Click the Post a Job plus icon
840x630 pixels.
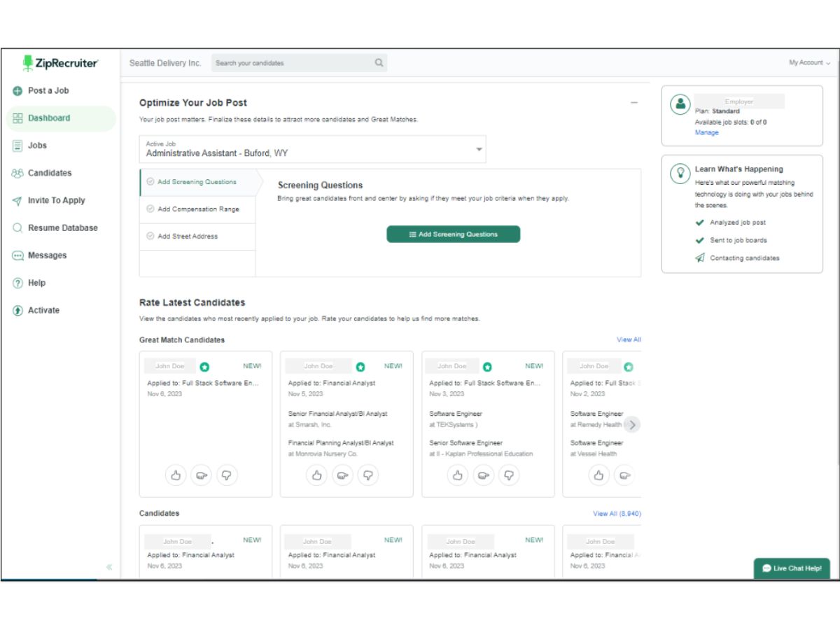tap(17, 91)
